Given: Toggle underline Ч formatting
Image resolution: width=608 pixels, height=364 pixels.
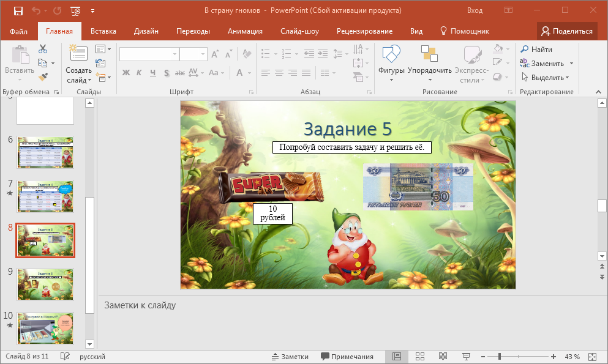Looking at the screenshot, I should (153, 72).
